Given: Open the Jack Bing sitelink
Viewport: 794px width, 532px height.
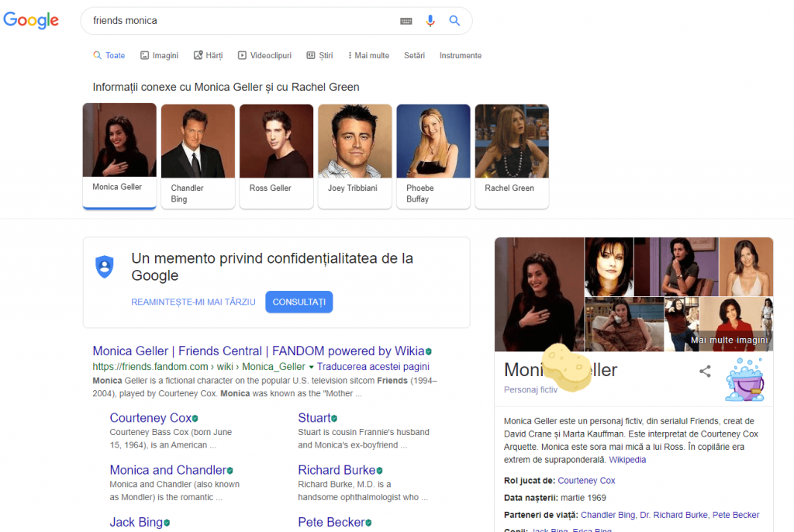Looking at the screenshot, I should tap(136, 523).
